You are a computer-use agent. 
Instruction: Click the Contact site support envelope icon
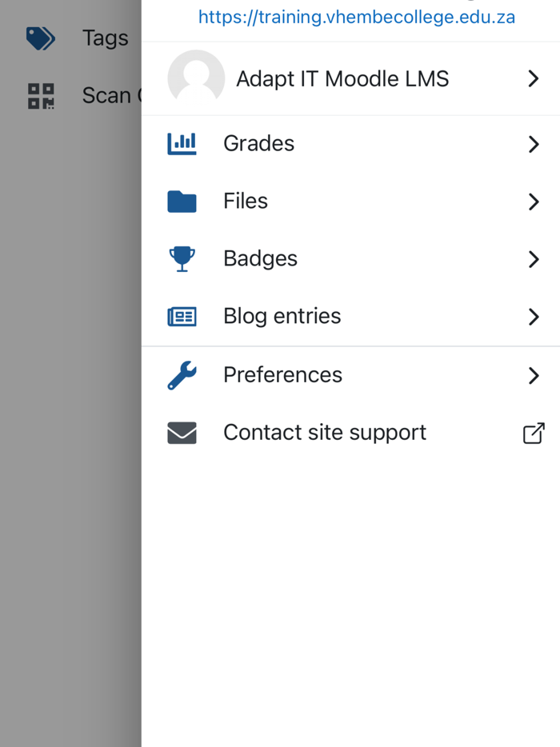pos(182,432)
